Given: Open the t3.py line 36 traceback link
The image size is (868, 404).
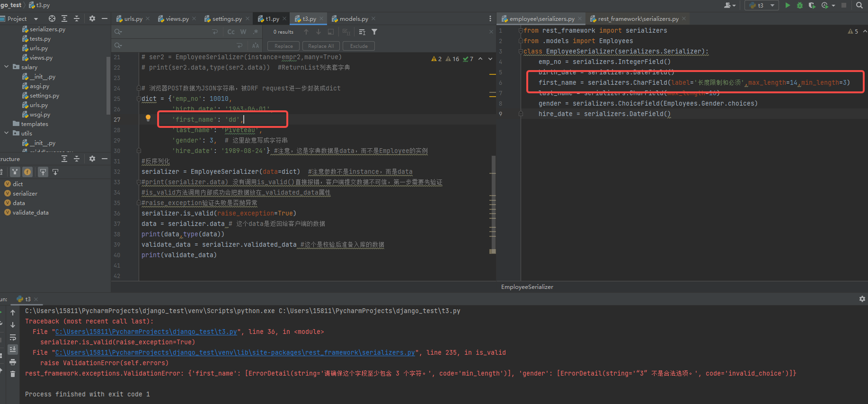Looking at the screenshot, I should 146,332.
